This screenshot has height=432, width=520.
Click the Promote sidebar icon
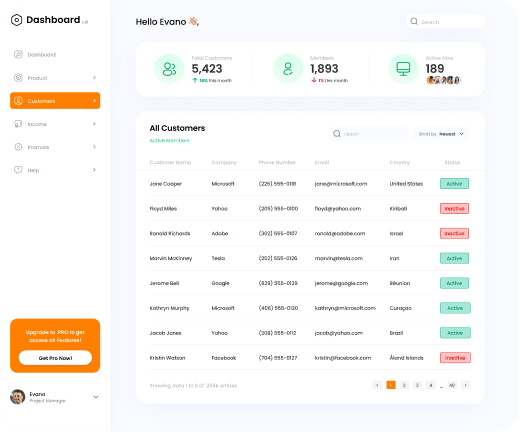[18, 147]
